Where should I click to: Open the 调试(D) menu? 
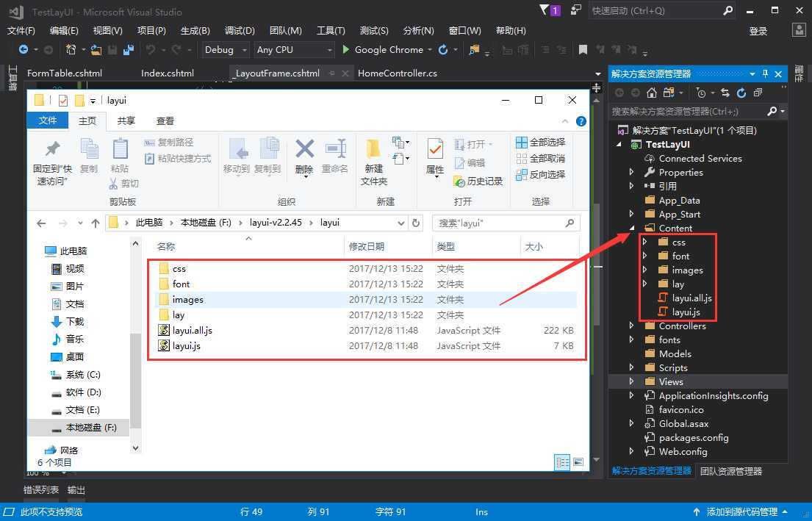(x=240, y=31)
